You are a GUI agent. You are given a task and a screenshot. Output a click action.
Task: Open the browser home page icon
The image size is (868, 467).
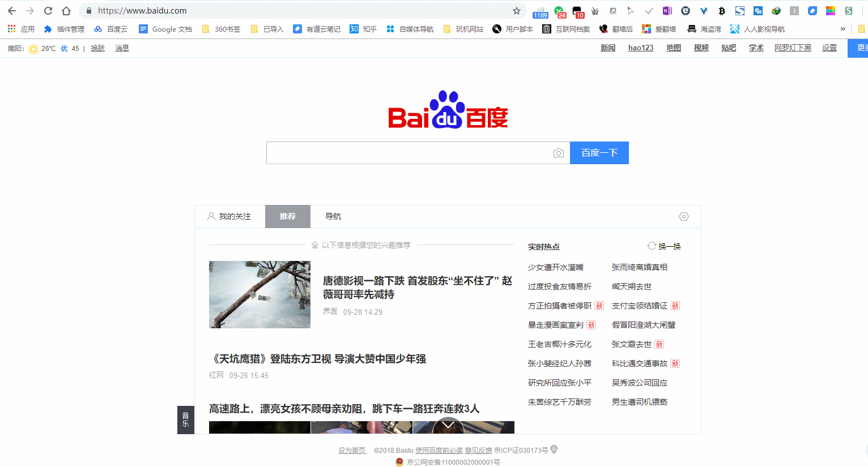coord(66,11)
